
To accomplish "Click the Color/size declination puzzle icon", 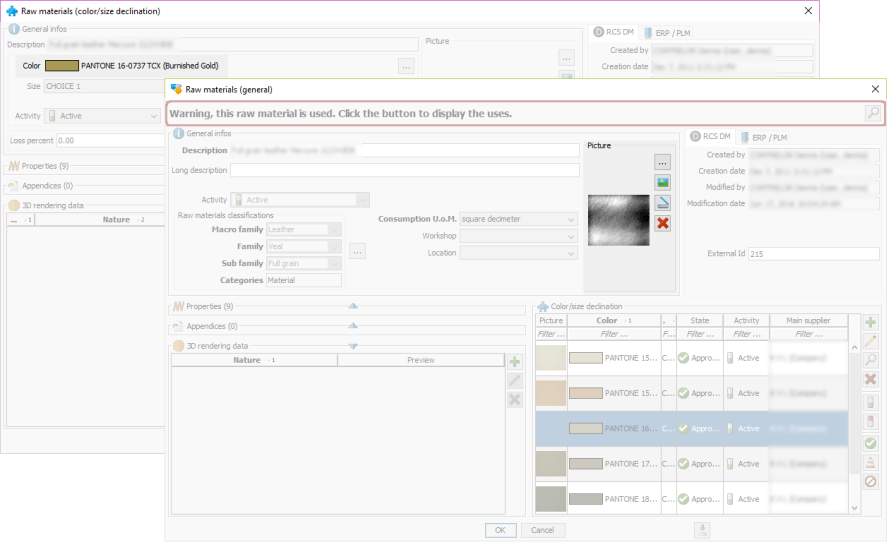I will pyautogui.click(x=543, y=306).
